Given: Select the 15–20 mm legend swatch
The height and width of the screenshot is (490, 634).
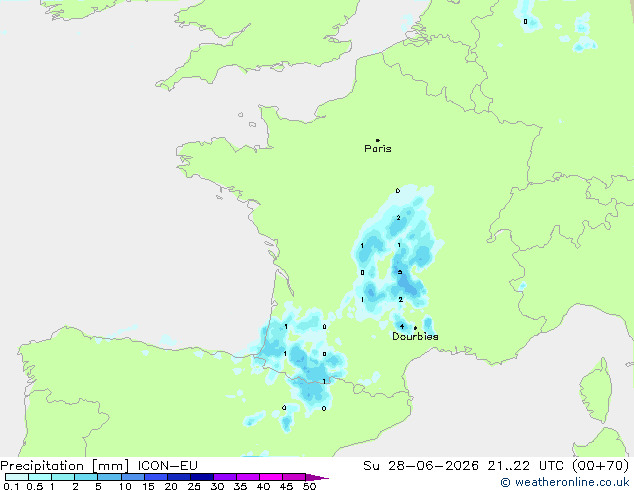Looking at the screenshot, I should point(155,477).
